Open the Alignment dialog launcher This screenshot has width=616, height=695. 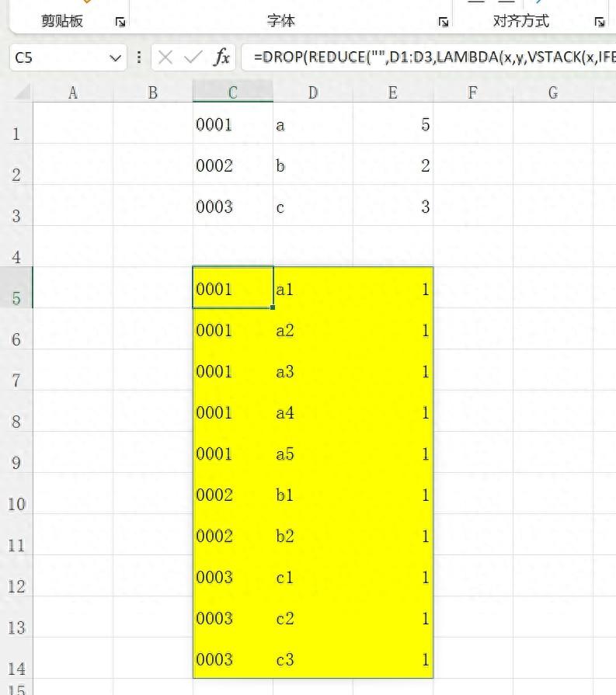pyautogui.click(x=600, y=22)
